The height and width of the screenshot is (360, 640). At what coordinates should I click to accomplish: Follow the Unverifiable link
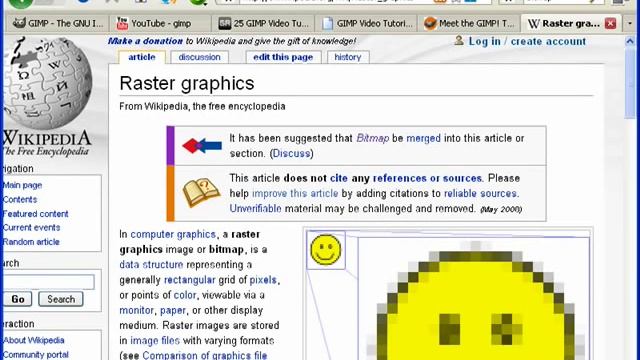point(256,209)
